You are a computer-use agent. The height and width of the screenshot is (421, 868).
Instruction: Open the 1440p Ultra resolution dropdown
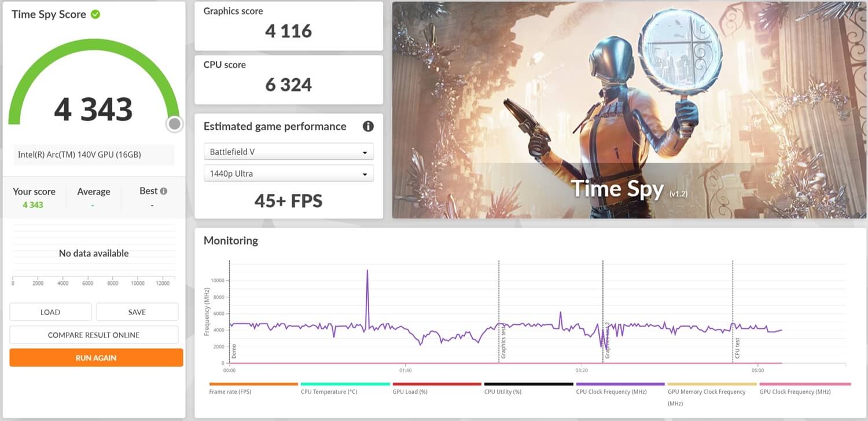(289, 173)
